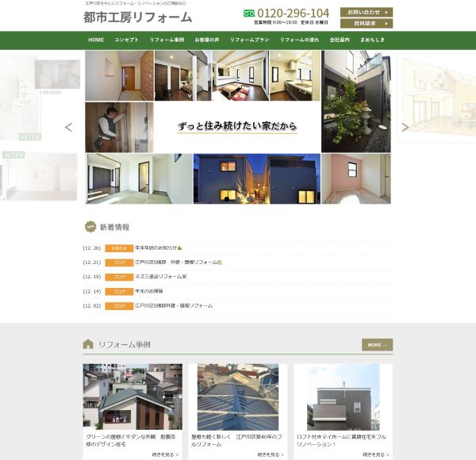Click the phone number 0120-296-104

(294, 13)
